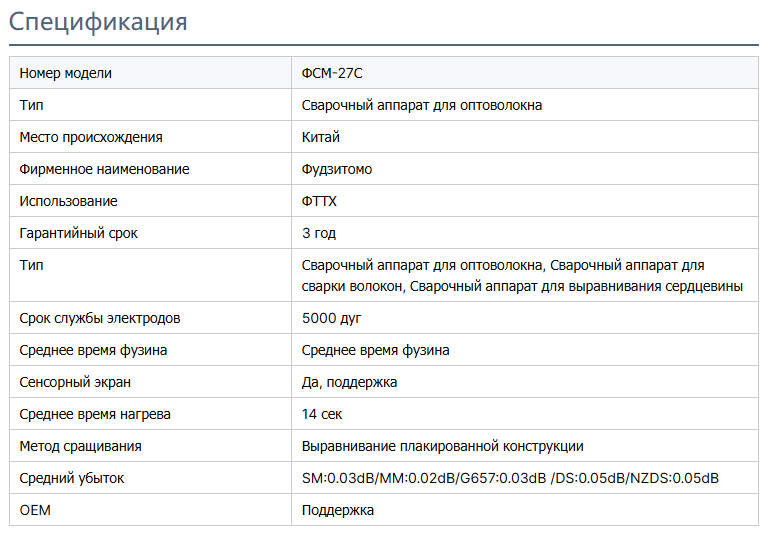Select the Среднее время нагрева label

click(x=95, y=414)
